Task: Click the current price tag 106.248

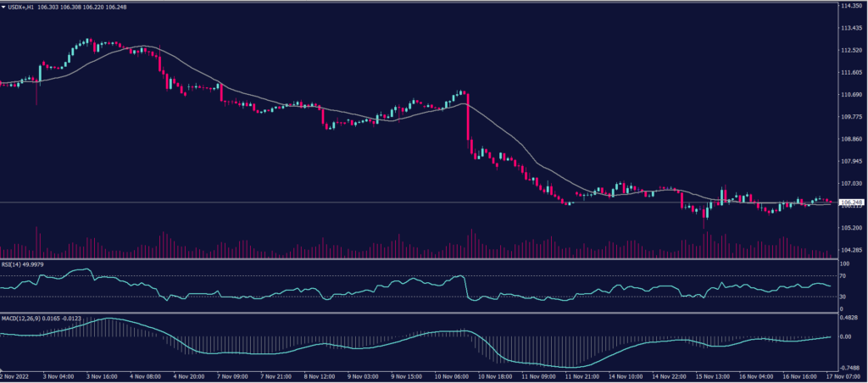Action: tap(849, 203)
